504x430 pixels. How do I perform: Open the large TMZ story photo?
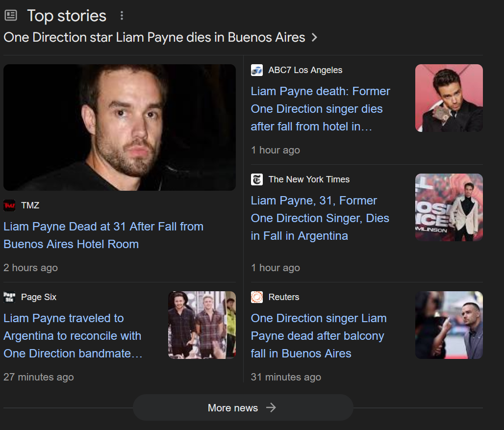[x=120, y=127]
